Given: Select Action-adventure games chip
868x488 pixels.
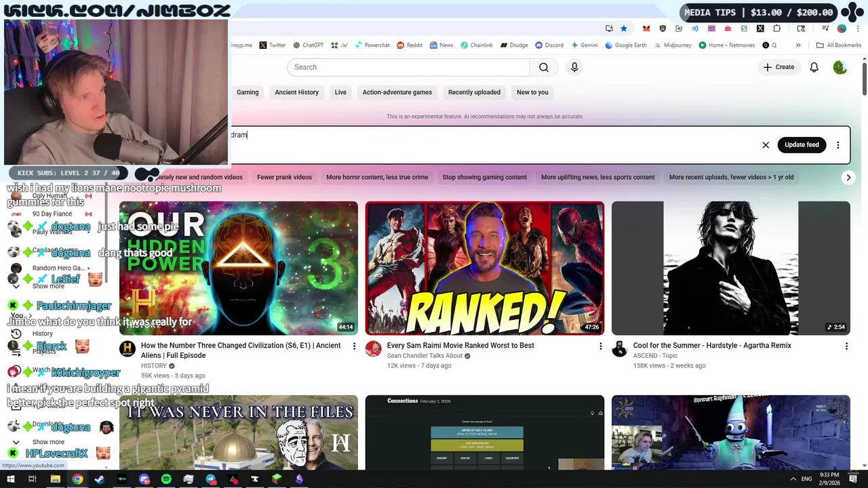Looking at the screenshot, I should tap(397, 92).
